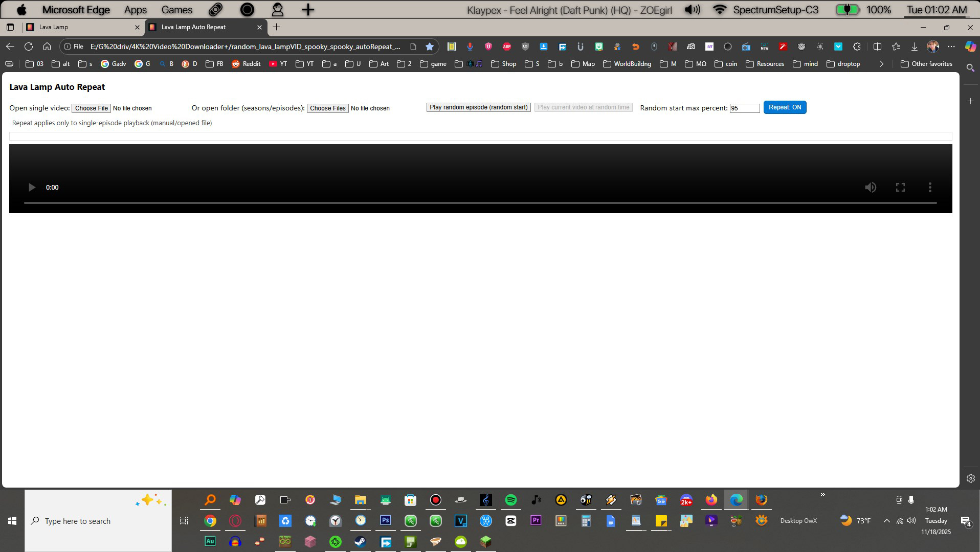
Task: Open Edge settings and more menu
Action: tap(951, 47)
